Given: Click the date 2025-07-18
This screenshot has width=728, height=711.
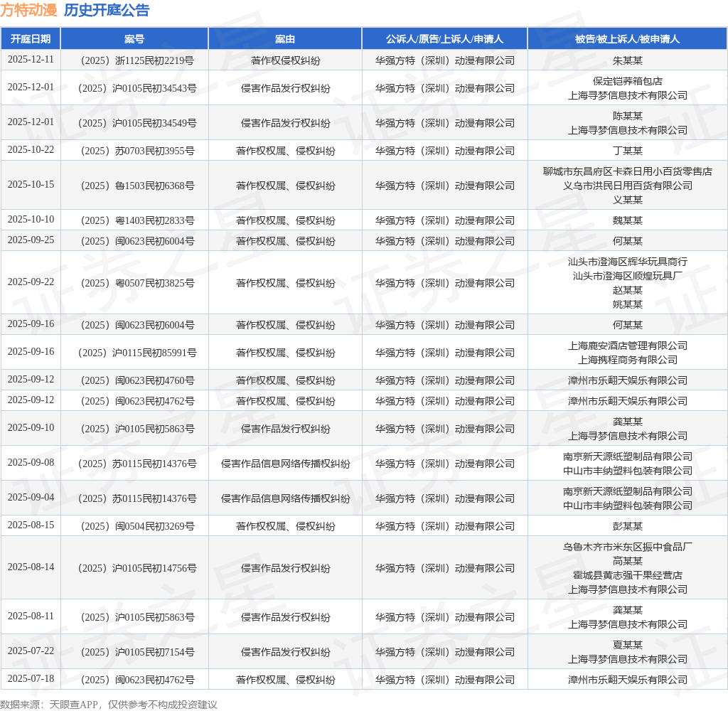Looking at the screenshot, I should 31,679.
